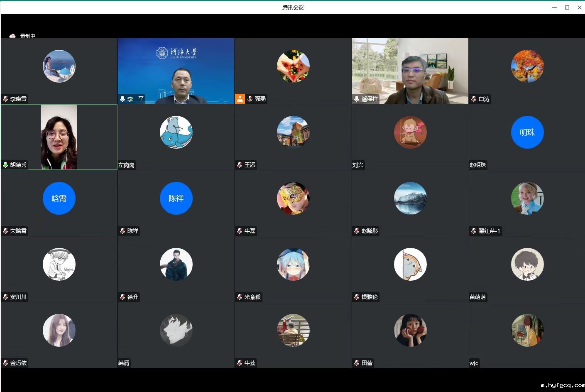Click the microphone icon next to 李一平

[122, 99]
